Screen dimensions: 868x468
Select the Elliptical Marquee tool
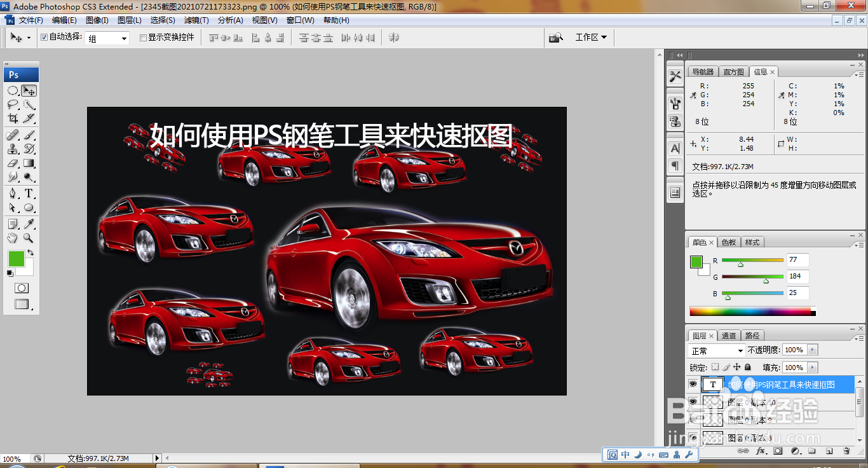(x=13, y=90)
